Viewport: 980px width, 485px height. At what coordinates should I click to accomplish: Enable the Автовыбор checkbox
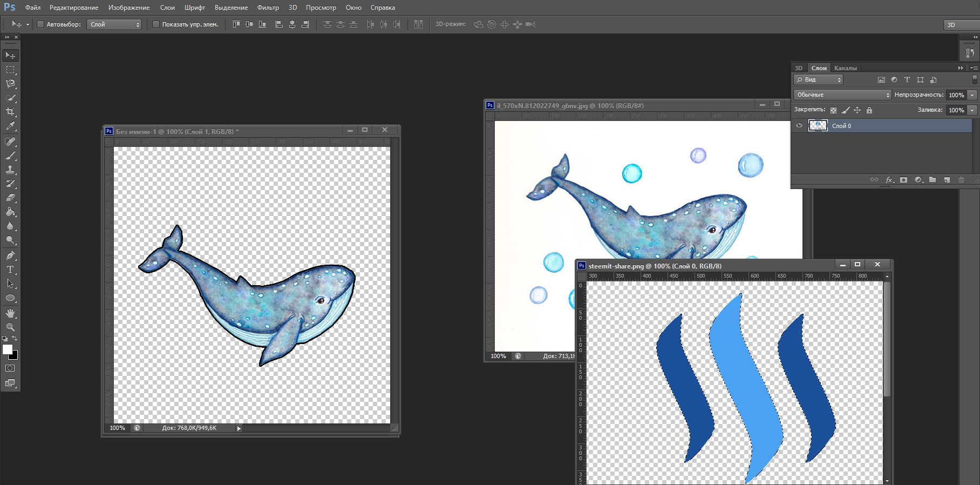[40, 24]
